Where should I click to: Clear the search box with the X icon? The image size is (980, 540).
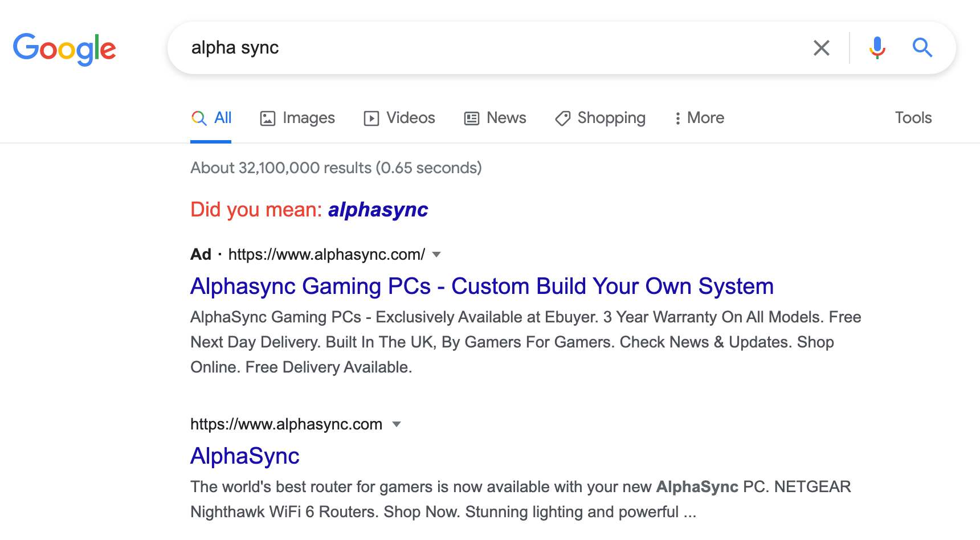click(821, 48)
